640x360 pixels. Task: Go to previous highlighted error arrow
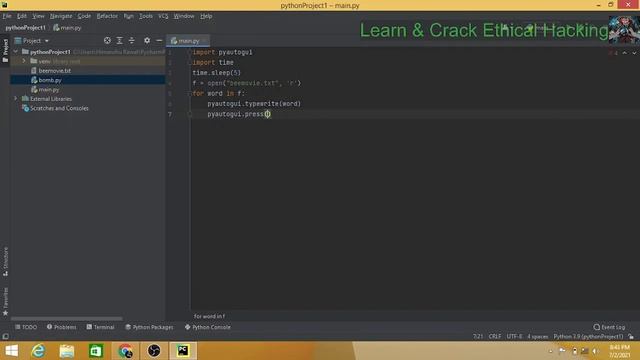[624, 53]
